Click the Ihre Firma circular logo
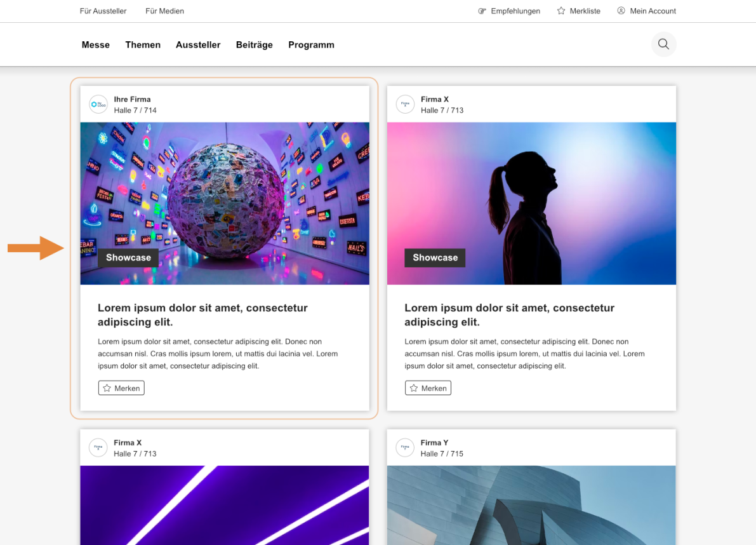 click(x=98, y=104)
